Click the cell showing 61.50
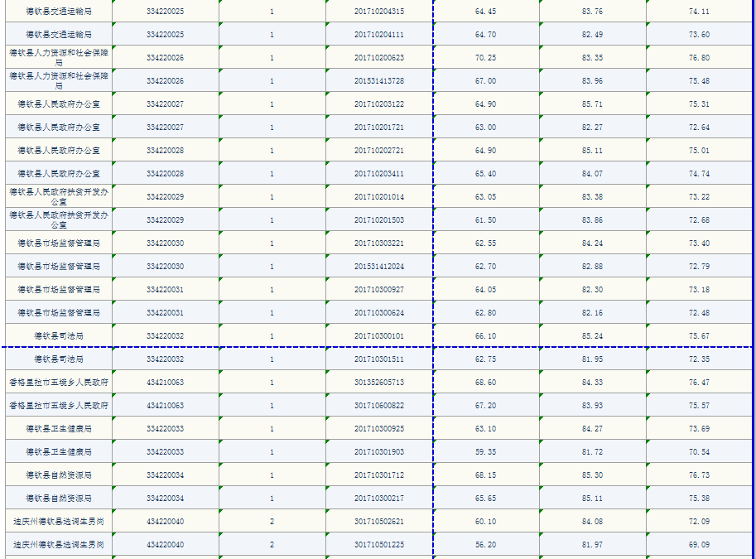Screen dimensions: 756x559 click(485, 220)
